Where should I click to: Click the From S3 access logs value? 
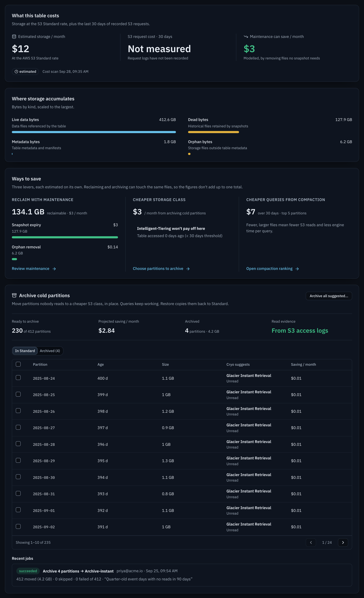(300, 331)
